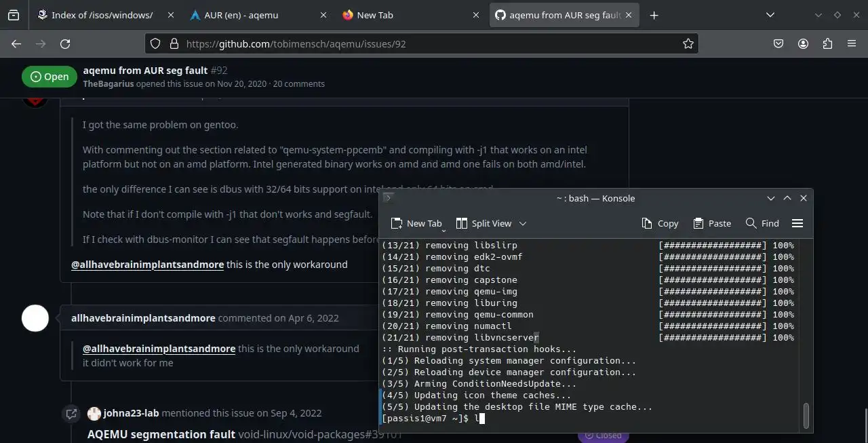Click the GitHub URL address field

(420, 43)
